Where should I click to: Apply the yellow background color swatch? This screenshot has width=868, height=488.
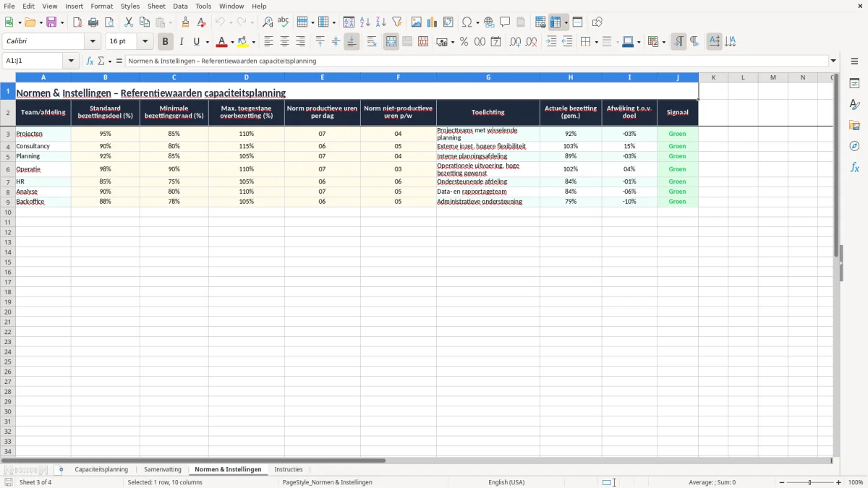pos(244,42)
